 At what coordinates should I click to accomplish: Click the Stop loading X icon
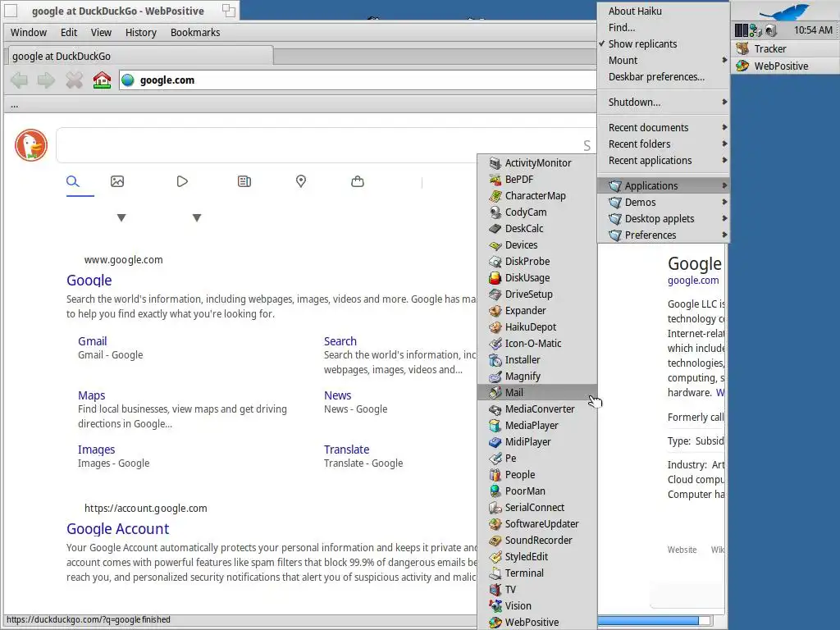coord(74,80)
